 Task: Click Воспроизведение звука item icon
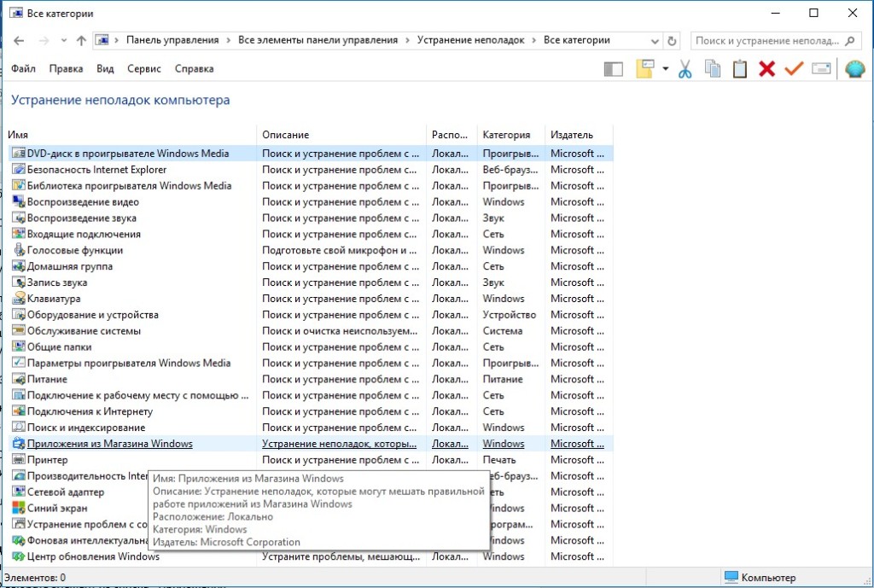click(x=19, y=218)
